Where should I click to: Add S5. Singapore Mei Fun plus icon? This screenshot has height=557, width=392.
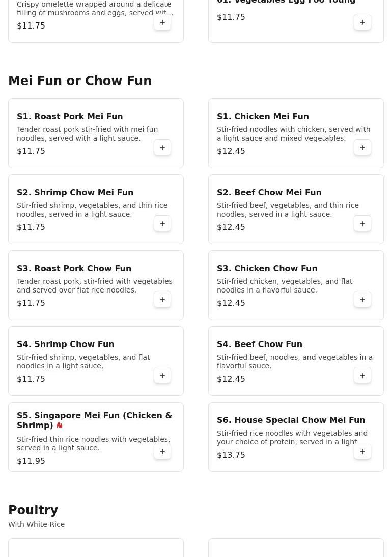point(162,452)
